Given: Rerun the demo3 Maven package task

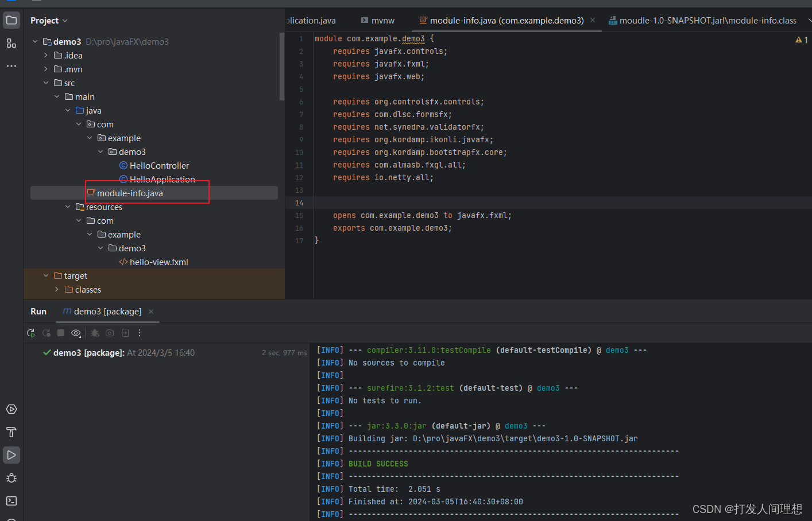Looking at the screenshot, I should point(31,333).
